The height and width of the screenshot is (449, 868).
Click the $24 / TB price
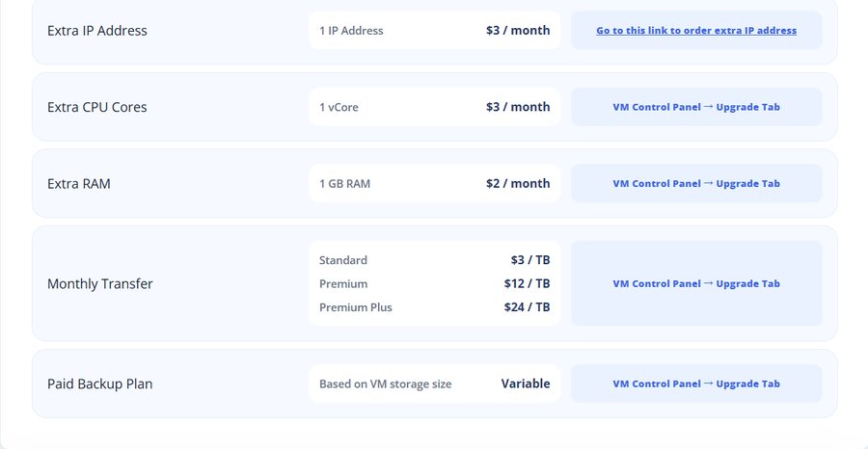click(527, 307)
